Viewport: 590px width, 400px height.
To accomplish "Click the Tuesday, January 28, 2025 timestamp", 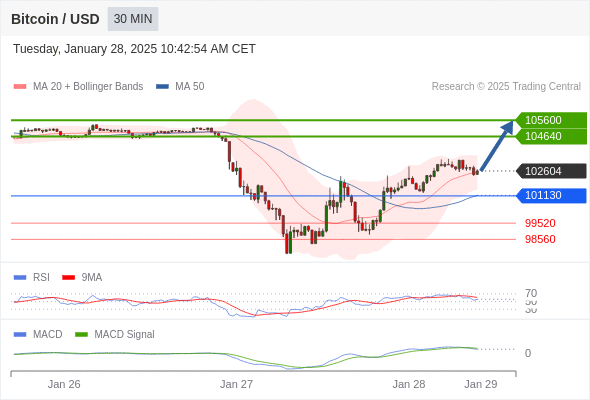I will pyautogui.click(x=134, y=49).
